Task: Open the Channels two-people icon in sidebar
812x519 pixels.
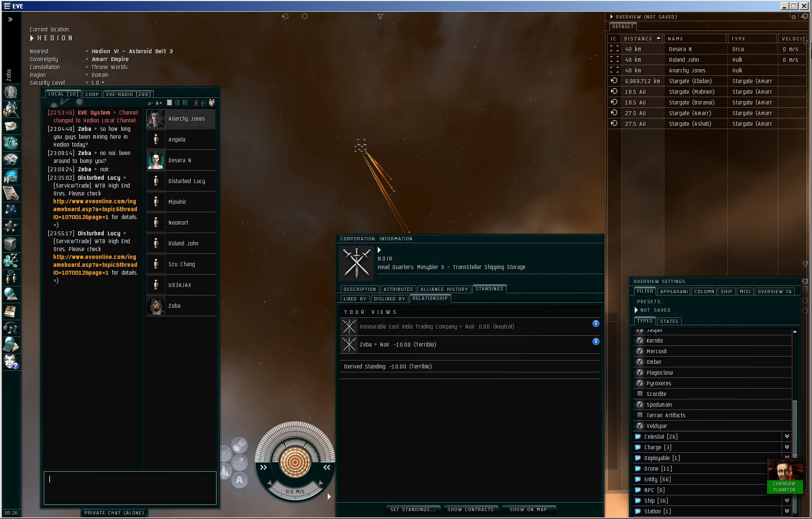Action: (11, 277)
